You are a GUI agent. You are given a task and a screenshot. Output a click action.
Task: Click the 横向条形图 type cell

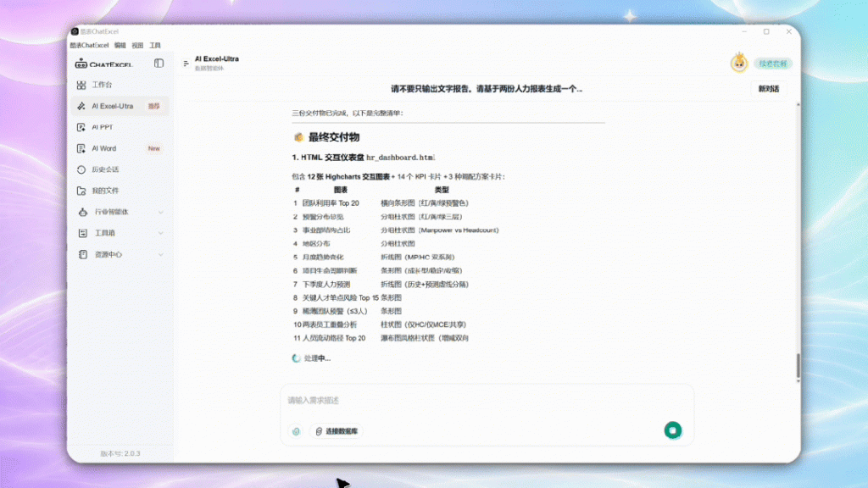pyautogui.click(x=425, y=203)
